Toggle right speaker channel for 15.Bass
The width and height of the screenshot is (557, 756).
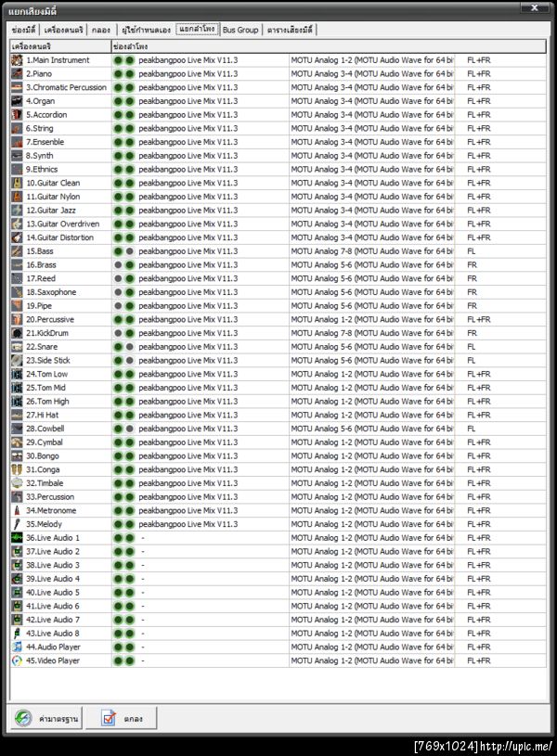[x=129, y=251]
